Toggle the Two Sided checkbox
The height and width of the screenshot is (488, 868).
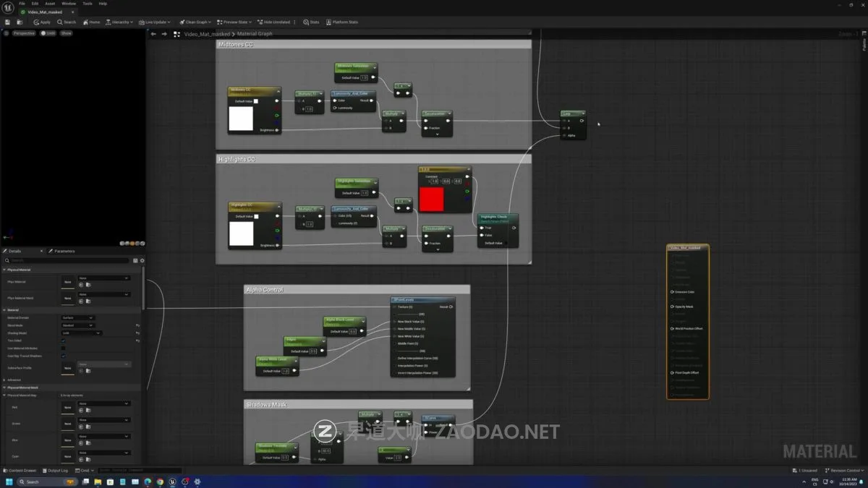click(62, 341)
